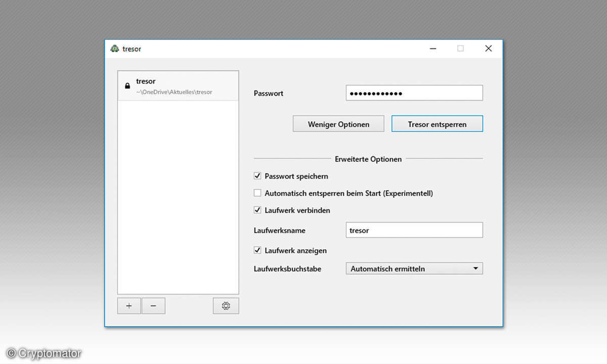
Task: Remove the selected vault with minus button
Action: click(x=153, y=306)
